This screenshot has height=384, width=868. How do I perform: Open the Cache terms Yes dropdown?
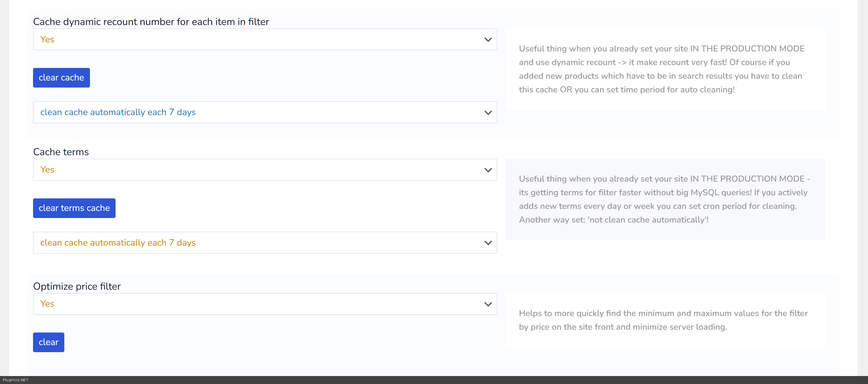click(x=265, y=170)
